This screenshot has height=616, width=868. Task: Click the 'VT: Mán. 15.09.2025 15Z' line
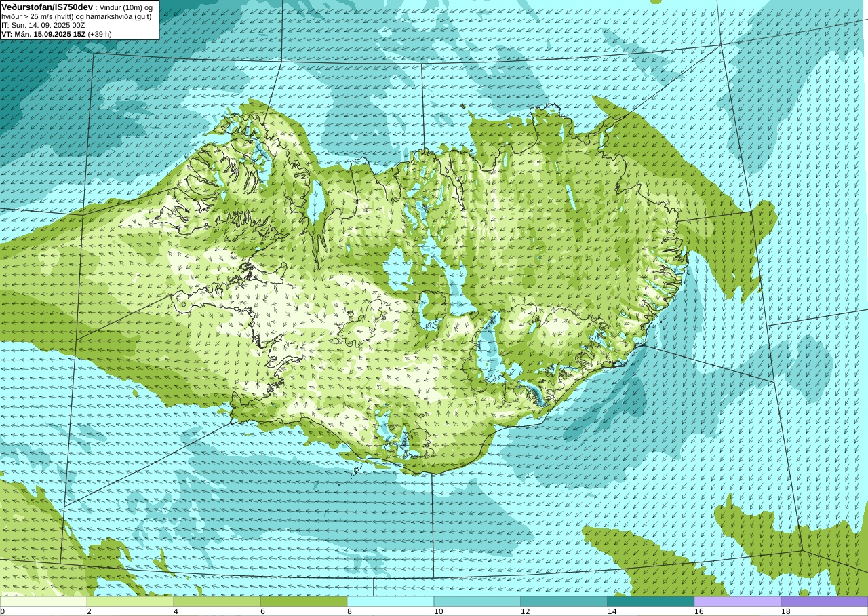pyautogui.click(x=43, y=34)
